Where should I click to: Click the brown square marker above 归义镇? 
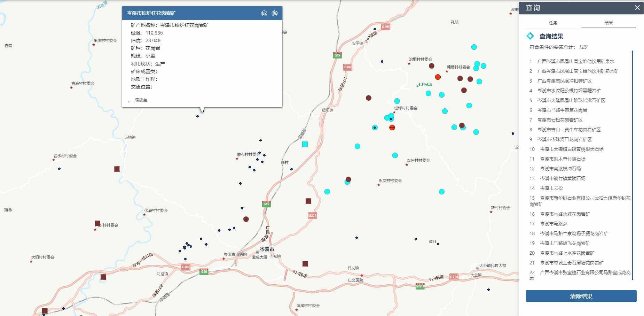tap(305, 264)
